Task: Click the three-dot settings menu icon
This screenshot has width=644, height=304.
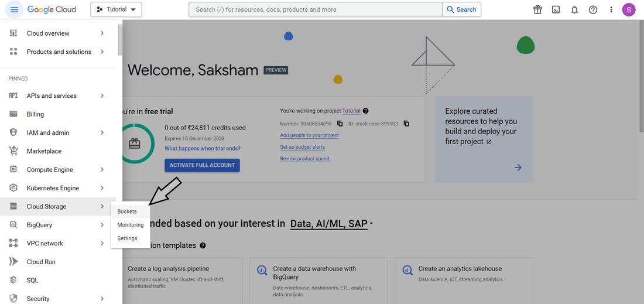Action: pyautogui.click(x=611, y=9)
